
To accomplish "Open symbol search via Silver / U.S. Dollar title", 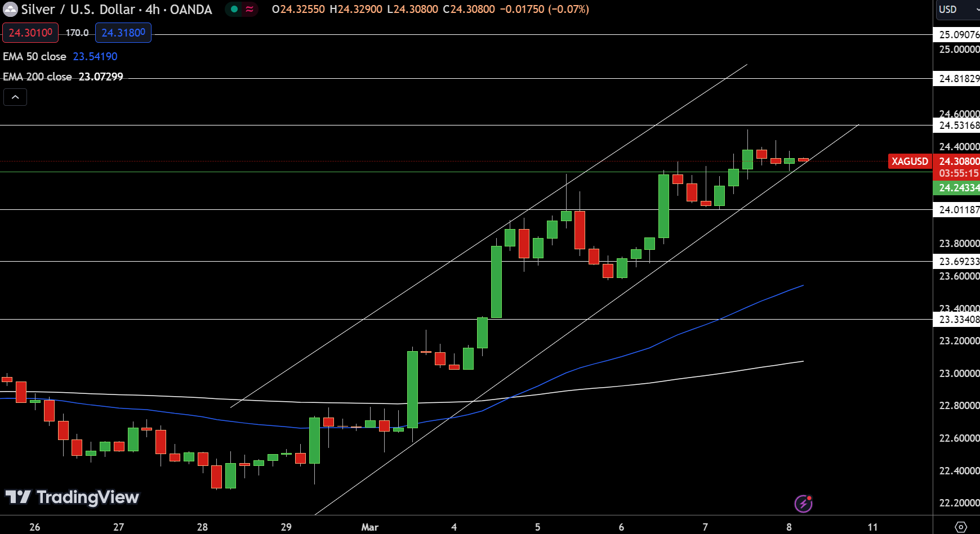I will click(116, 10).
